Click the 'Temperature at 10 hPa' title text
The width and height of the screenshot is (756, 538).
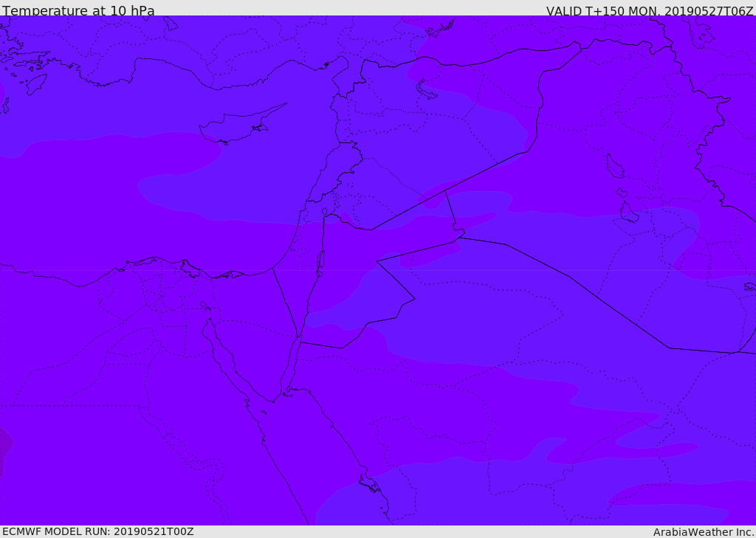pyautogui.click(x=78, y=10)
